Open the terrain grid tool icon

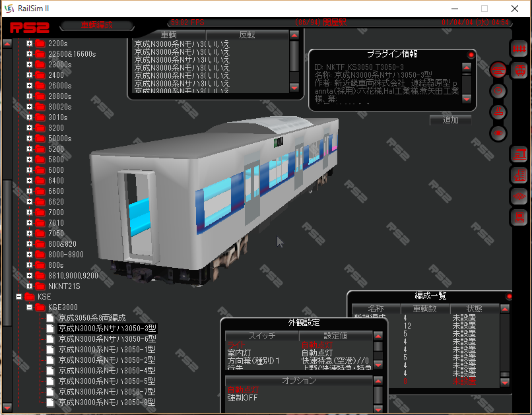(519, 197)
